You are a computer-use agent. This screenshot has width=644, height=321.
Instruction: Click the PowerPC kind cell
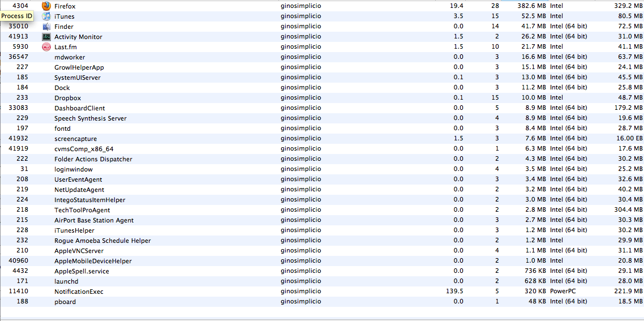tap(563, 291)
